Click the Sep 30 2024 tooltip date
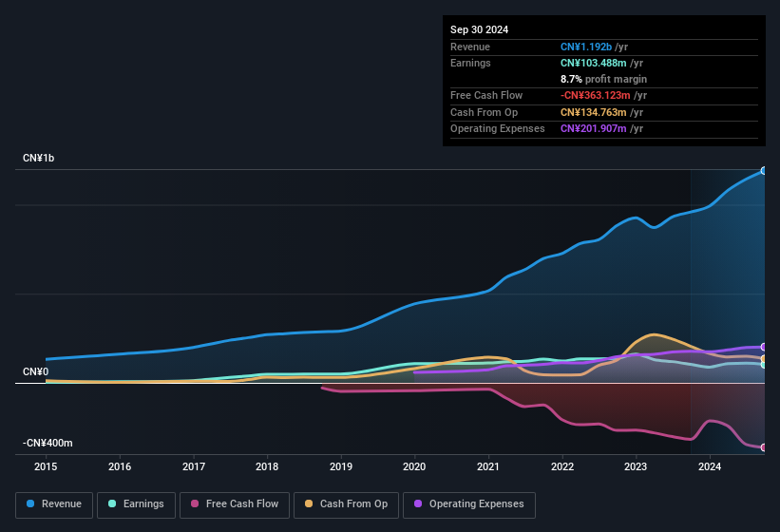The image size is (780, 532). tap(479, 29)
